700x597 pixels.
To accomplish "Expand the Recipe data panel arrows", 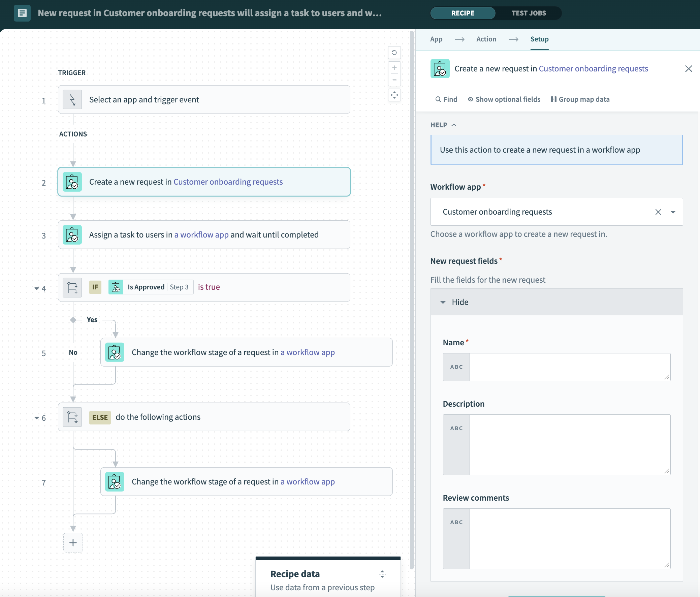I will click(x=382, y=574).
